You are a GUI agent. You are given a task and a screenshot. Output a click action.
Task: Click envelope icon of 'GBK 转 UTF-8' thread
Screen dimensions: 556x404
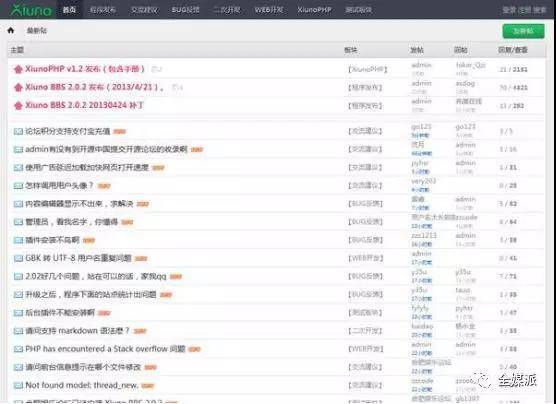tap(18, 259)
